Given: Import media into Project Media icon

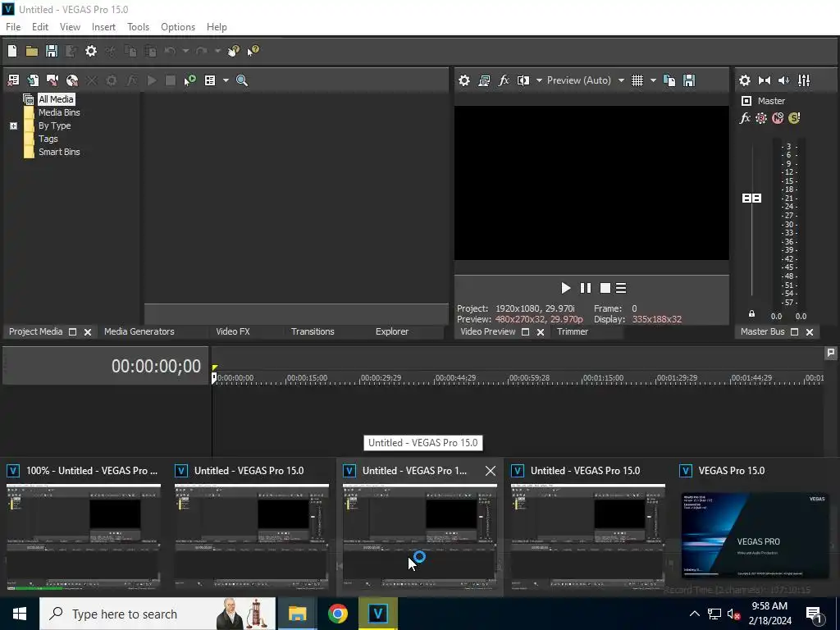Looking at the screenshot, I should click(x=33, y=80).
